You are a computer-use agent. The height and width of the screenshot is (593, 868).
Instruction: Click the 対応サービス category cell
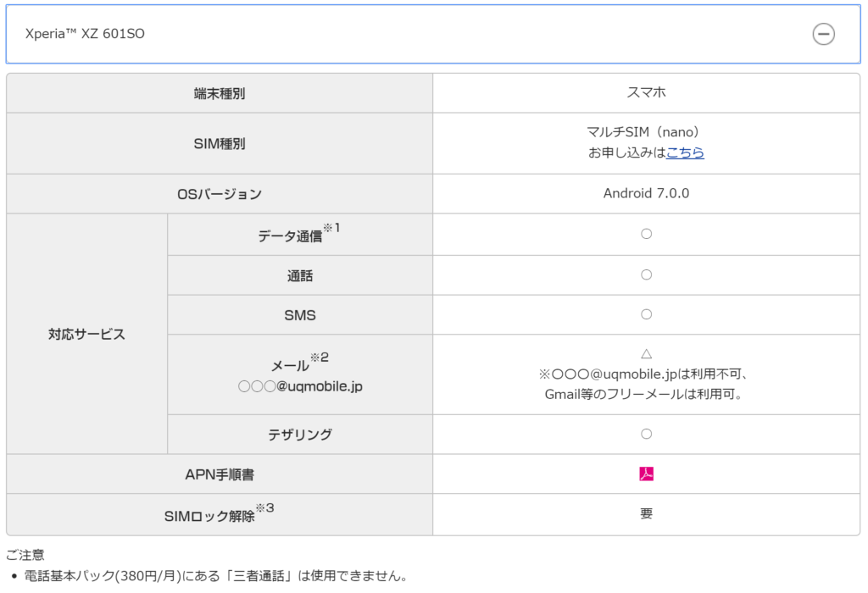point(87,334)
